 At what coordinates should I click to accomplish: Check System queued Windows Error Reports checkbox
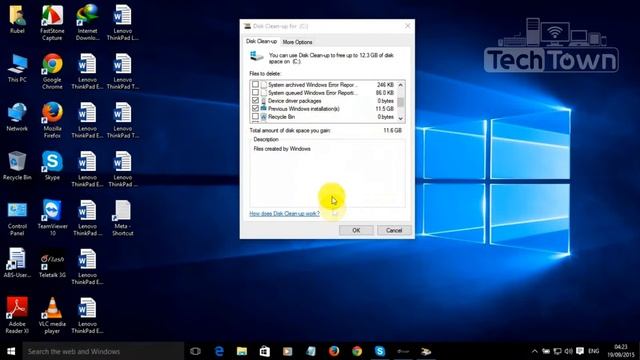click(256, 93)
